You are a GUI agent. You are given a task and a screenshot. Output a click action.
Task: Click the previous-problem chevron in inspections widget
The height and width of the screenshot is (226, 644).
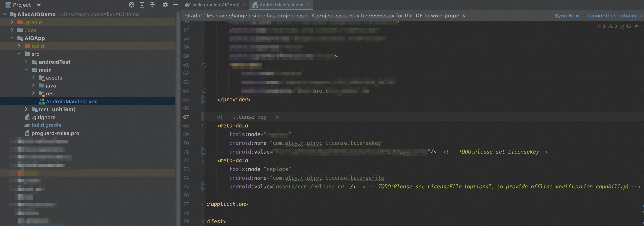tap(636, 26)
